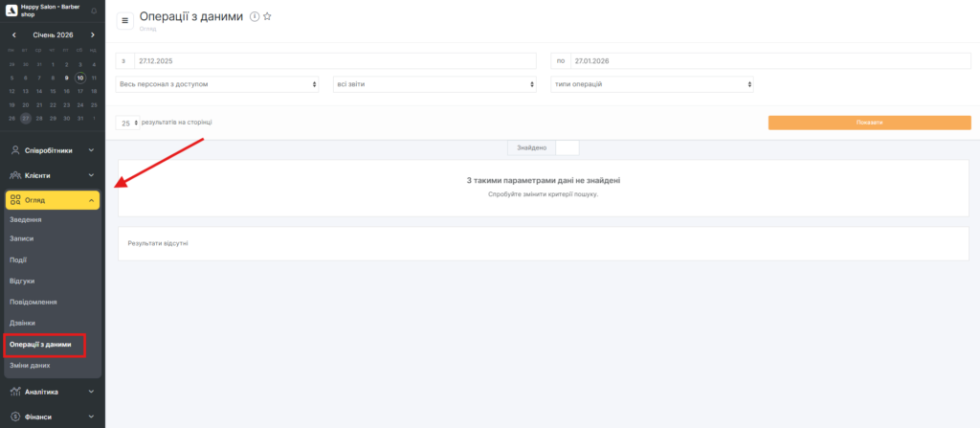Click the start date field 27.12.2025
Viewport: 980px width, 428px height.
[334, 60]
